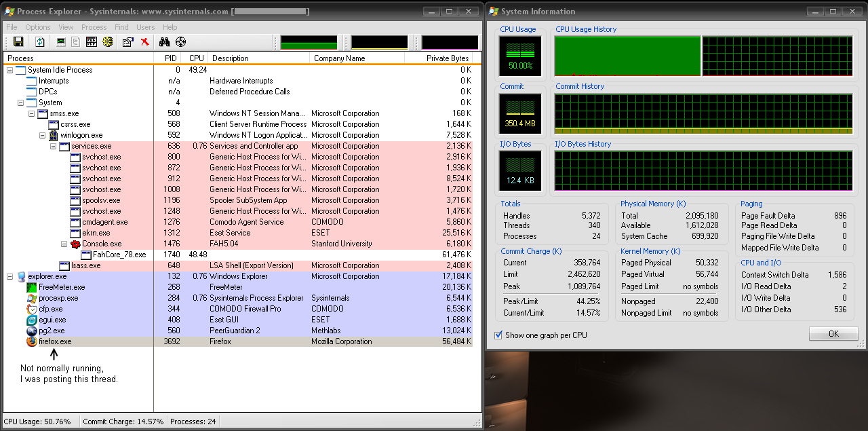Click the gear-shaped DLL/Handles view icon
Image resolution: width=868 pixels, height=431 pixels.
[x=107, y=42]
